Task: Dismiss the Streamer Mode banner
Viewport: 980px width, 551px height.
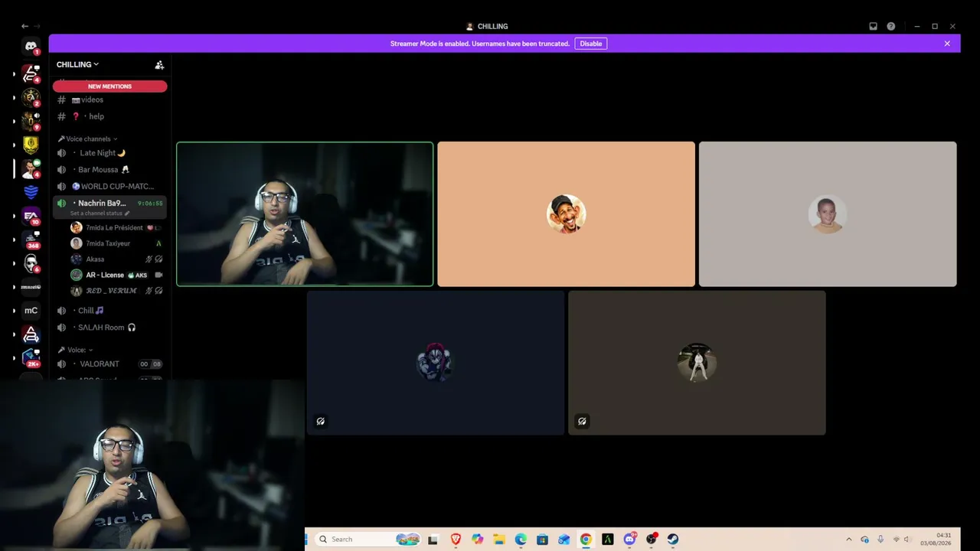Action: [x=947, y=44]
